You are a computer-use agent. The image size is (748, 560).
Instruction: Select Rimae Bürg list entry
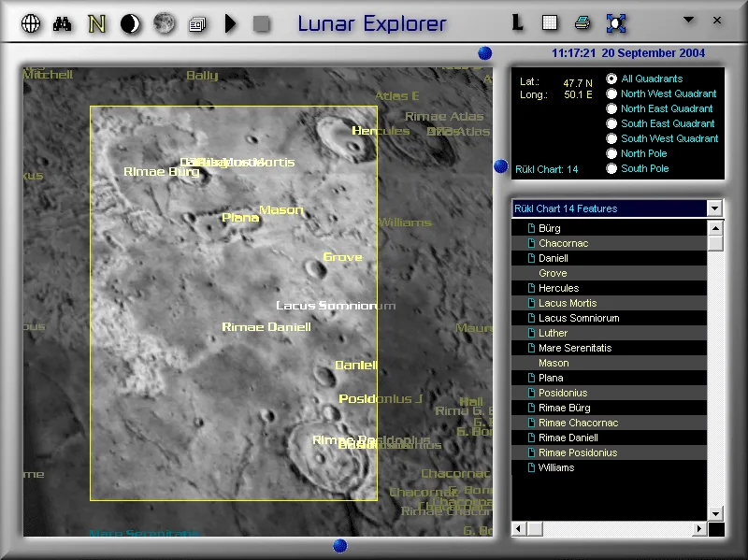[610, 408]
